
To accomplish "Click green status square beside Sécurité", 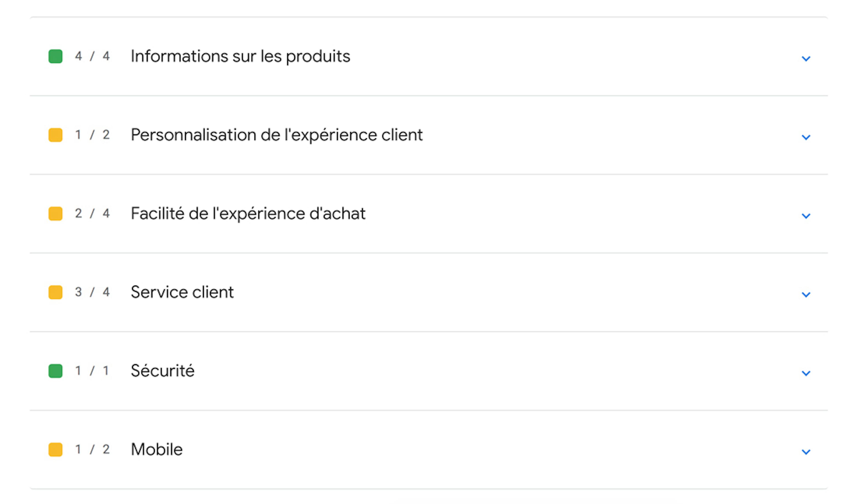I will pyautogui.click(x=55, y=371).
